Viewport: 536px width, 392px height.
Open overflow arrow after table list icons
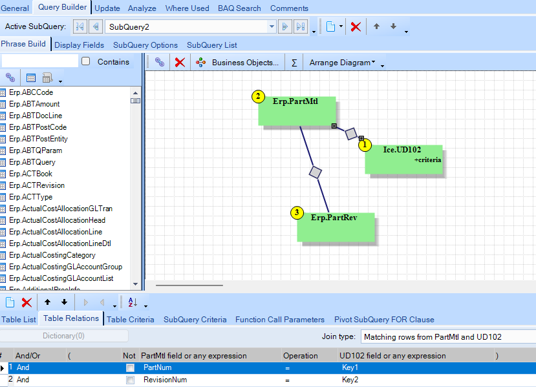click(60, 81)
